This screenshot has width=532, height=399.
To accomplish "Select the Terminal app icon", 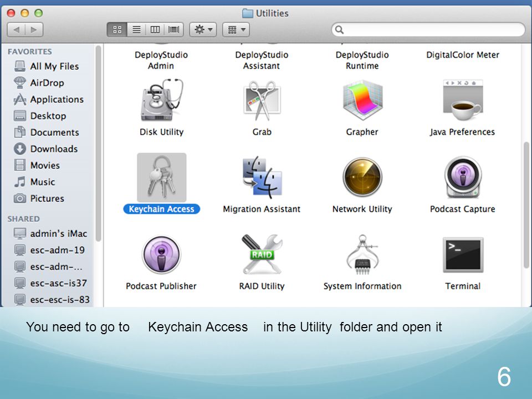I will tap(463, 254).
